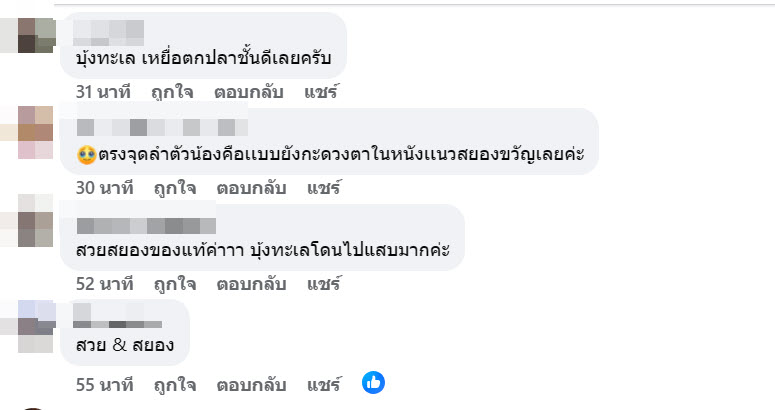Image resolution: width=775 pixels, height=410 pixels.
Task: Like the 31-minute-old comment
Action: point(174,92)
